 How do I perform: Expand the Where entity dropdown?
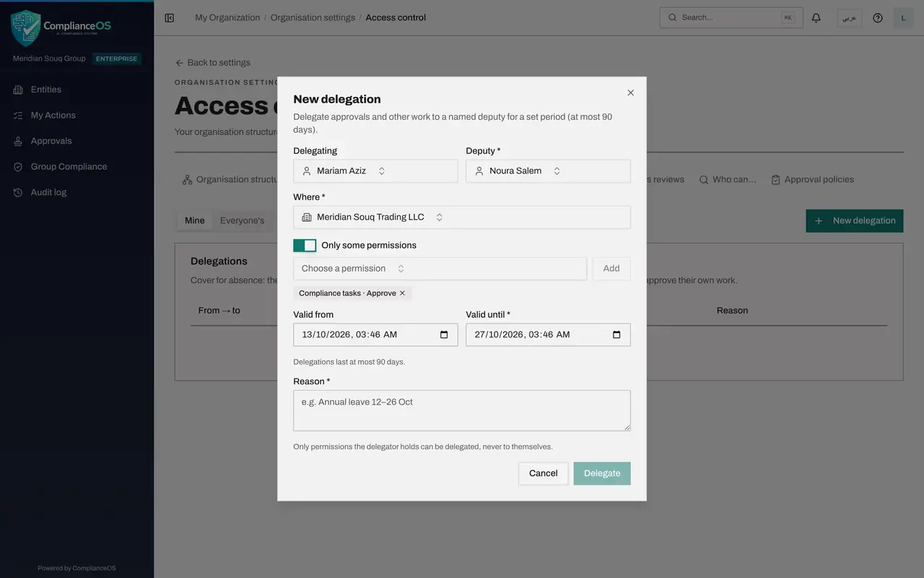click(x=462, y=217)
